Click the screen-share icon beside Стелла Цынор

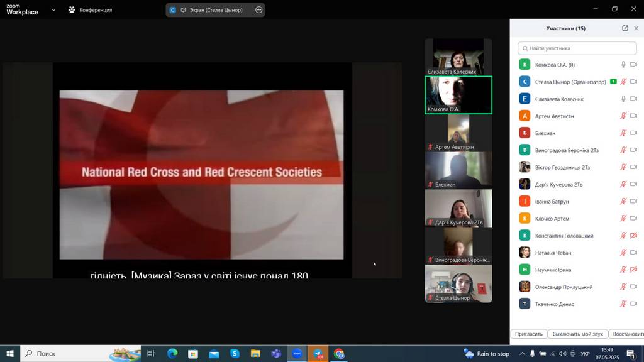click(613, 82)
